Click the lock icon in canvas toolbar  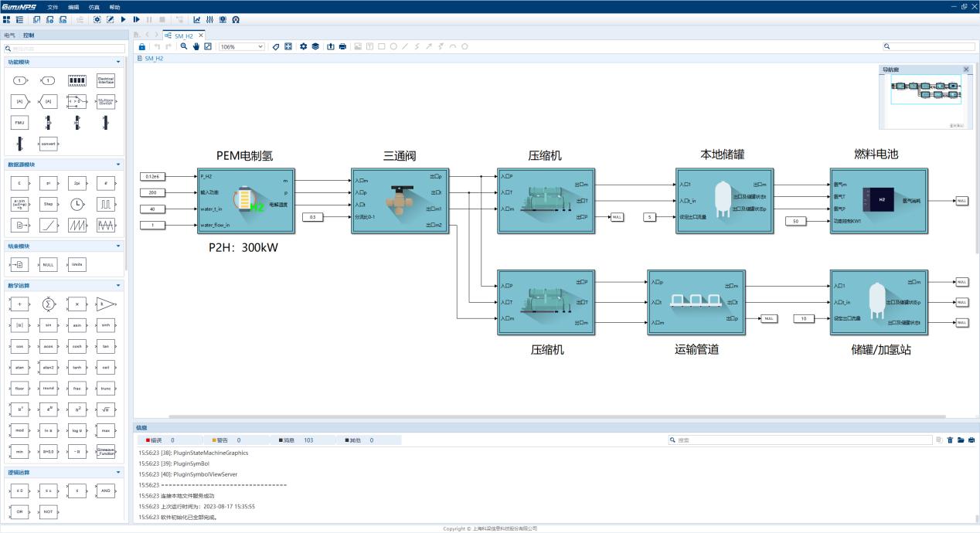pos(142,46)
